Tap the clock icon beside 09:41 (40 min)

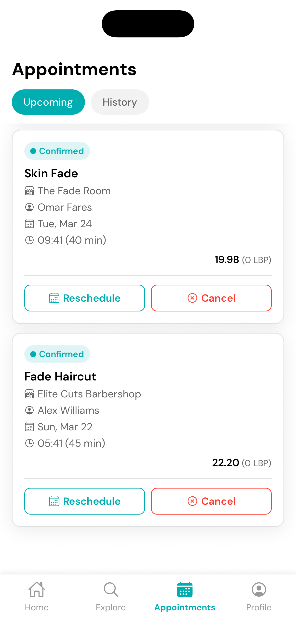point(29,240)
